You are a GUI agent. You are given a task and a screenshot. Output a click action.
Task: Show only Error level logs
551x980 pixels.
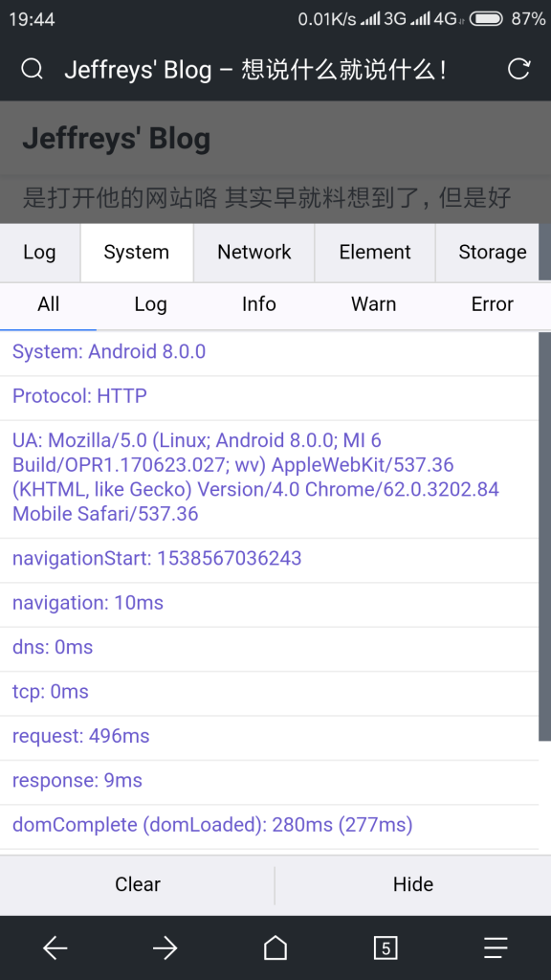pos(491,304)
